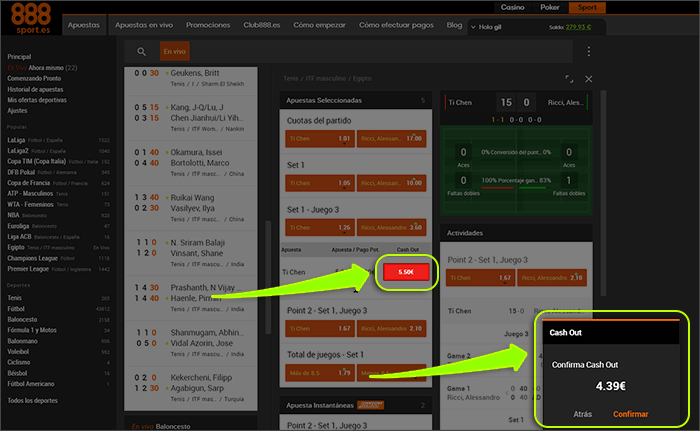The height and width of the screenshot is (431, 700).
Task: Open the Poker tab
Action: [550, 7]
